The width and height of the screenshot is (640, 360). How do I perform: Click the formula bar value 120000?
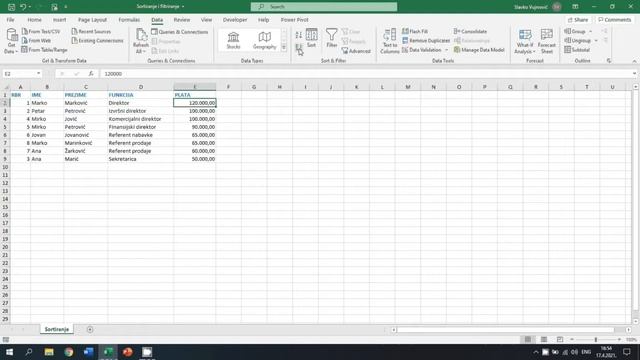pos(113,74)
